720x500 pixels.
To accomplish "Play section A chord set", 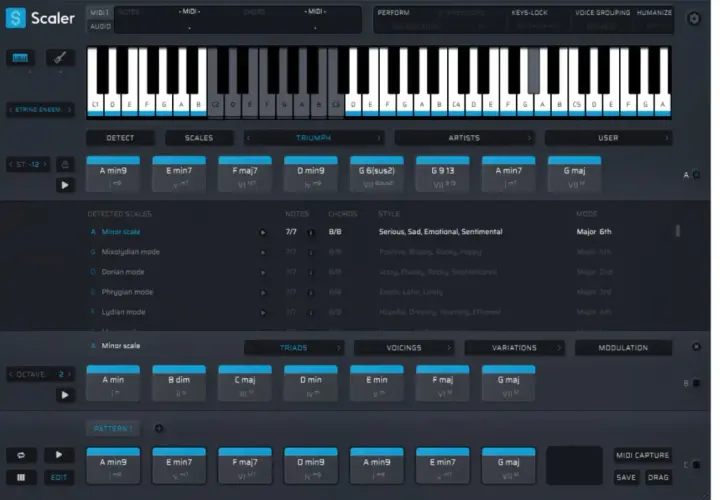I will (x=65, y=185).
